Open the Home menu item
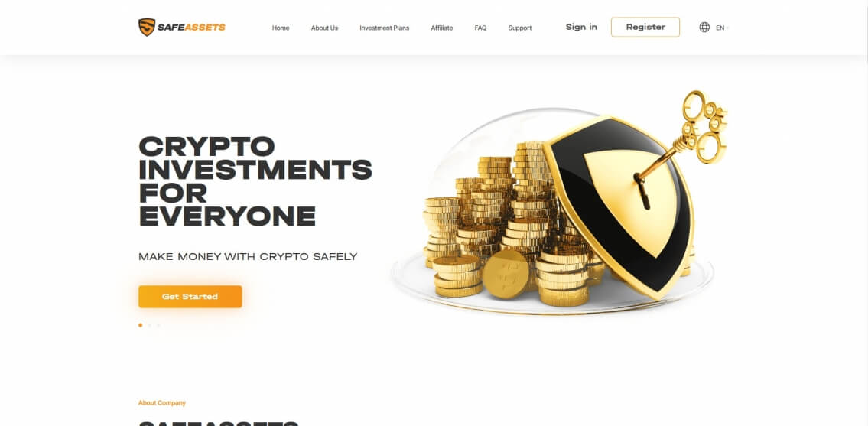 point(281,28)
